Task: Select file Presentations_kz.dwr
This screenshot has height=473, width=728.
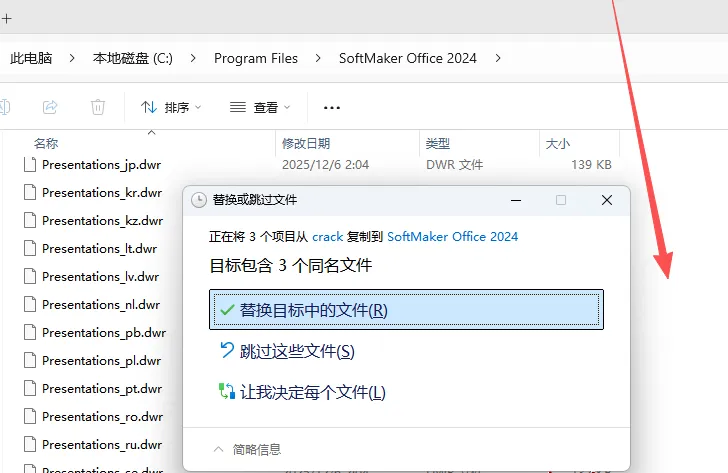Action: pos(102,220)
